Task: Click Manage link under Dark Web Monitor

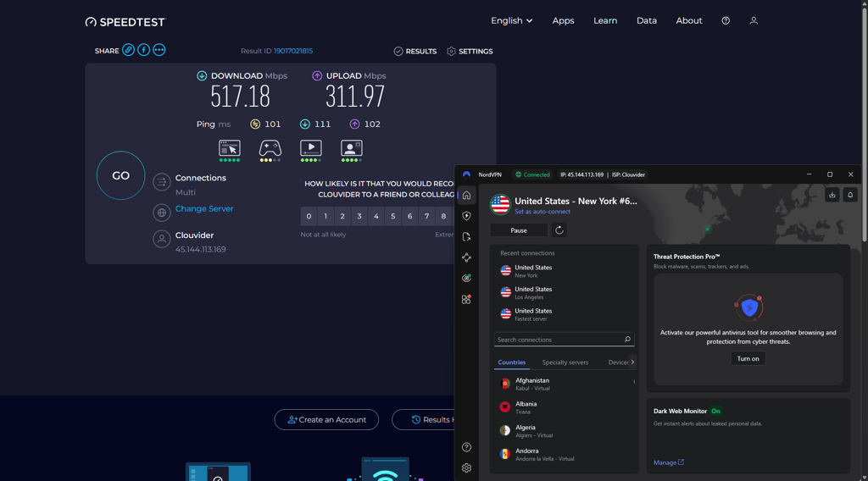Action: point(668,462)
